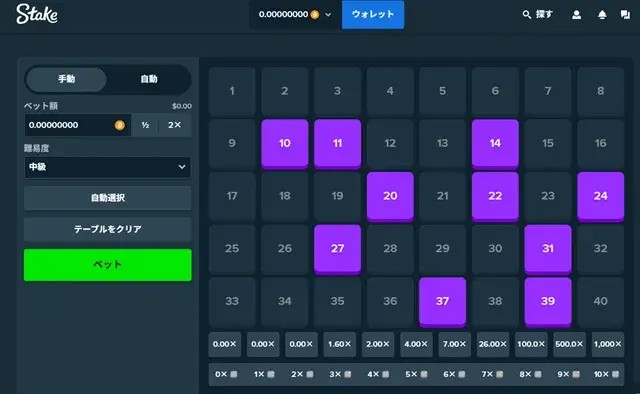This screenshot has height=394, width=640.
Task: Deselect purple tile 10
Action: [x=284, y=144]
